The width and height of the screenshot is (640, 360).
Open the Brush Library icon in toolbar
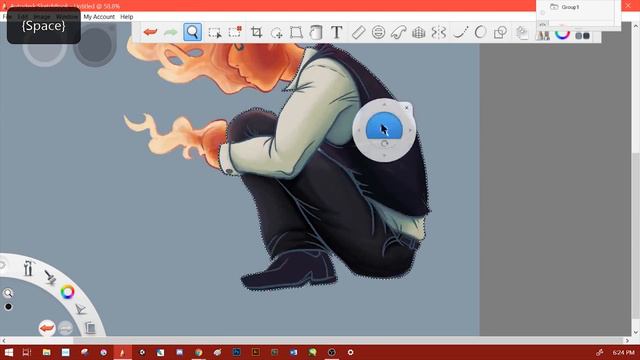(543, 34)
